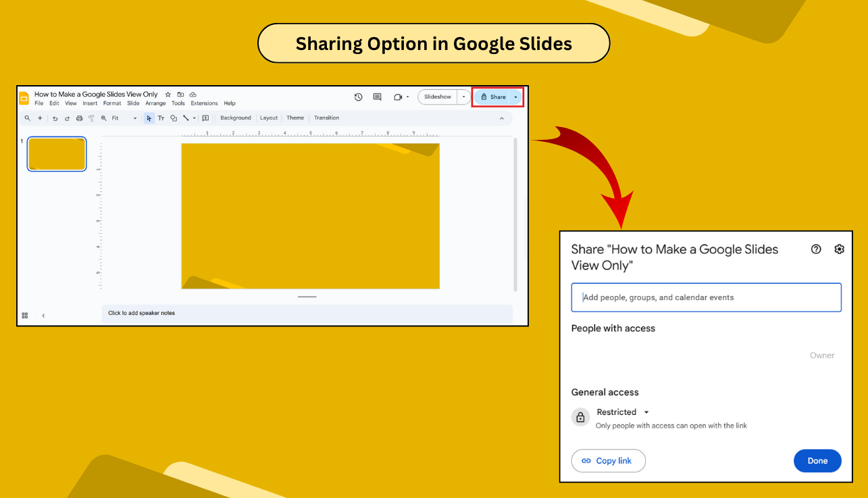Click the Done button
The width and height of the screenshot is (868, 498).
coord(817,461)
